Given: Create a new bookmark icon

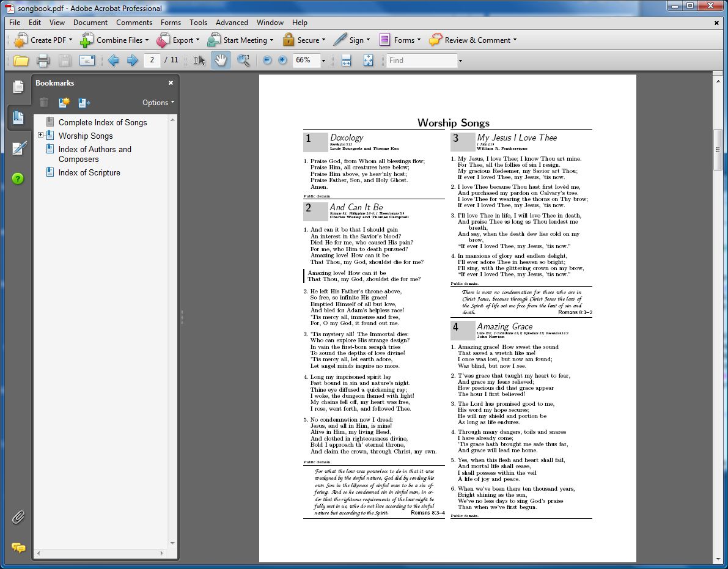Looking at the screenshot, I should [x=64, y=103].
